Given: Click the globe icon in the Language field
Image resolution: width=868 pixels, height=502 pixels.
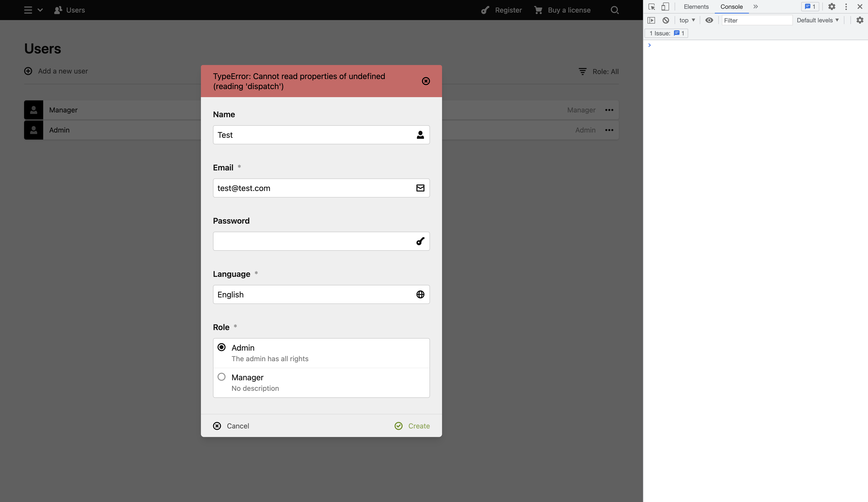Looking at the screenshot, I should 420,294.
